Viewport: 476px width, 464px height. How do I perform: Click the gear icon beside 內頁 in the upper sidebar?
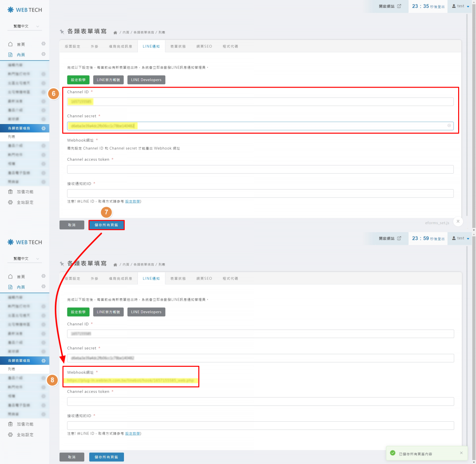pyautogui.click(x=43, y=54)
